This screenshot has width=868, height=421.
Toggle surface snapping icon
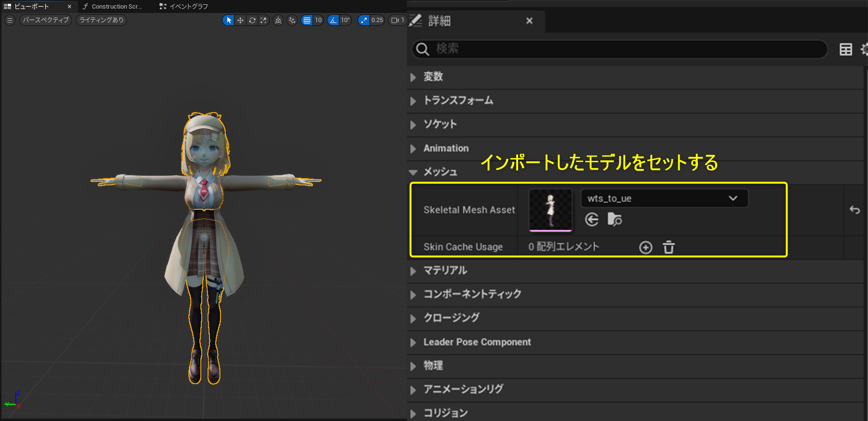click(292, 20)
